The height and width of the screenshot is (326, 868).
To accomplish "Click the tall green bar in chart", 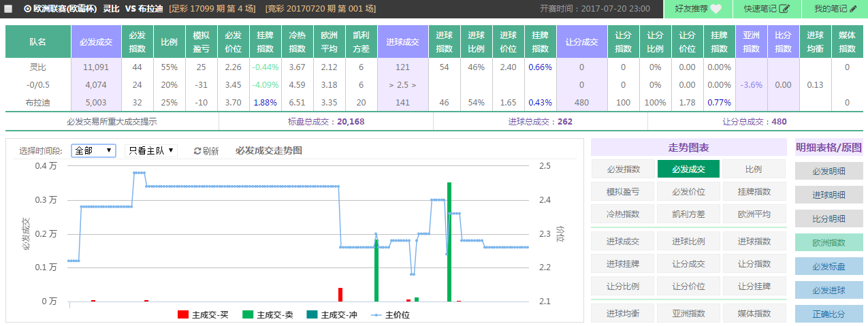I will pos(449,242).
